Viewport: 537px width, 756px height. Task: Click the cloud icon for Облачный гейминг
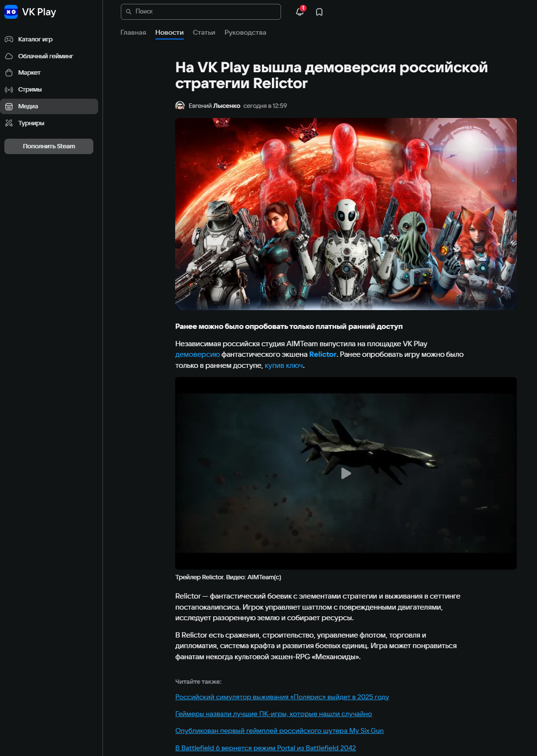(x=9, y=56)
